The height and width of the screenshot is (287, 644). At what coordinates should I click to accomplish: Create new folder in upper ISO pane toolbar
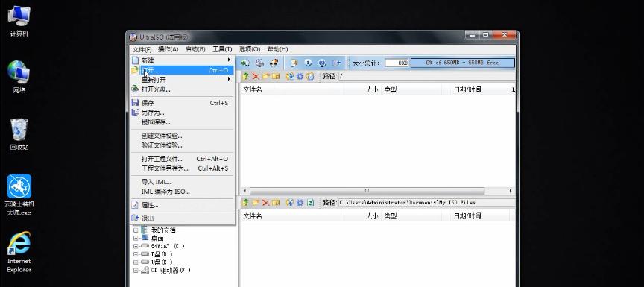point(266,76)
